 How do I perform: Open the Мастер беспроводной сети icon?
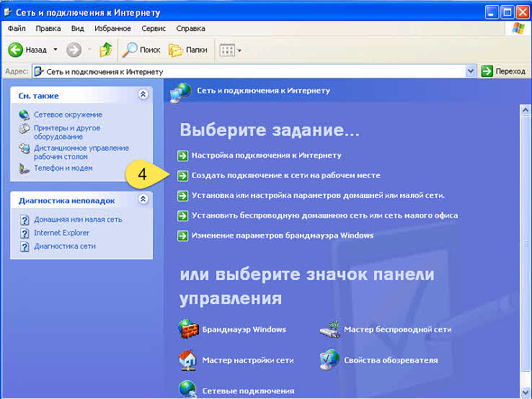pos(329,329)
